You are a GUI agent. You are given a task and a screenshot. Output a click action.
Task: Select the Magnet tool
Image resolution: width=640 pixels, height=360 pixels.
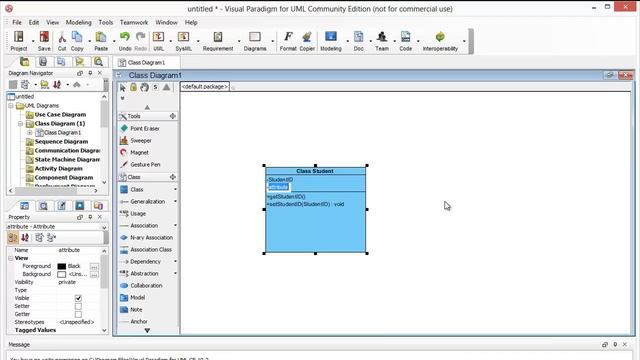click(134, 152)
